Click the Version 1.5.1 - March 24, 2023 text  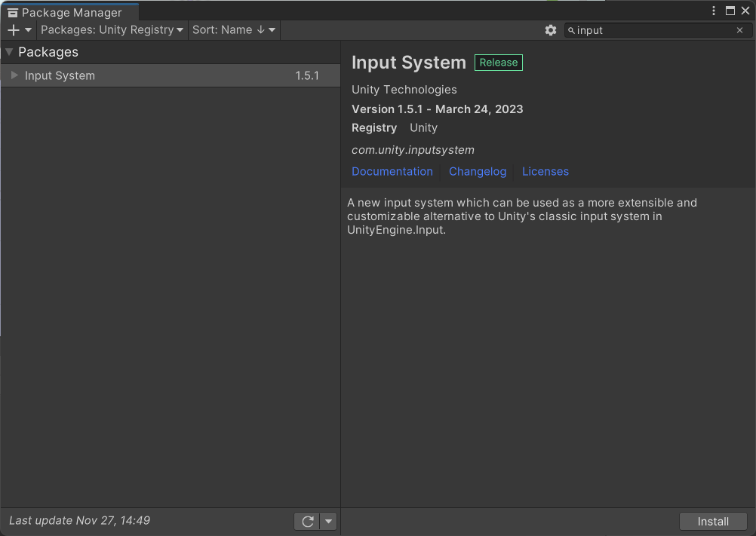[438, 109]
